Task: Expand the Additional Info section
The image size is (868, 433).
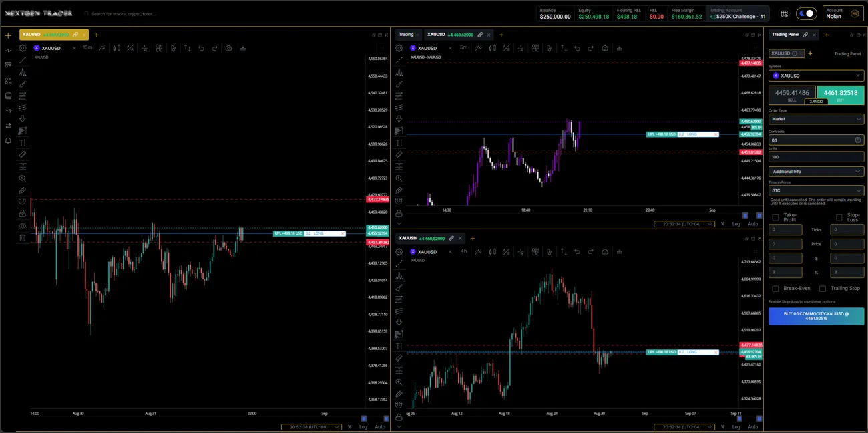Action: click(x=816, y=172)
